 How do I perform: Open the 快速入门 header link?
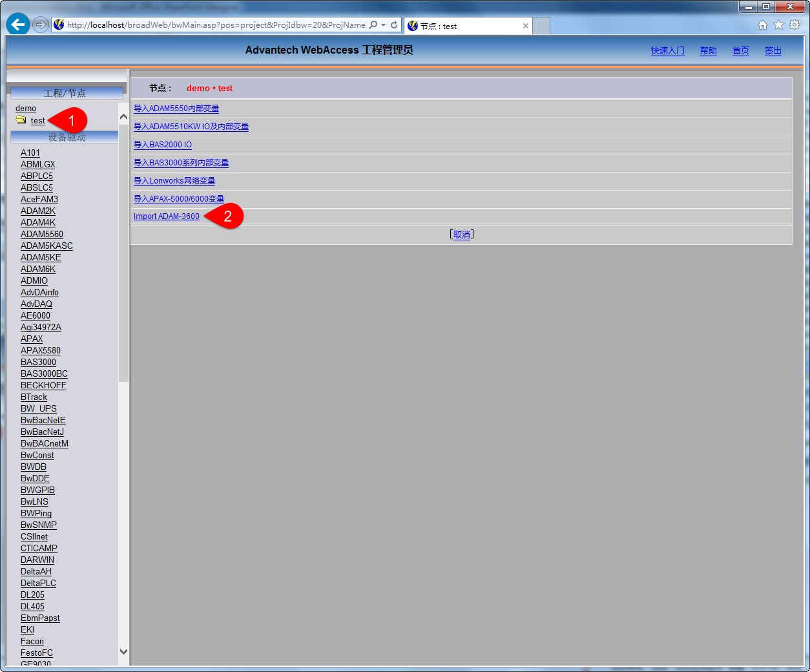click(667, 51)
